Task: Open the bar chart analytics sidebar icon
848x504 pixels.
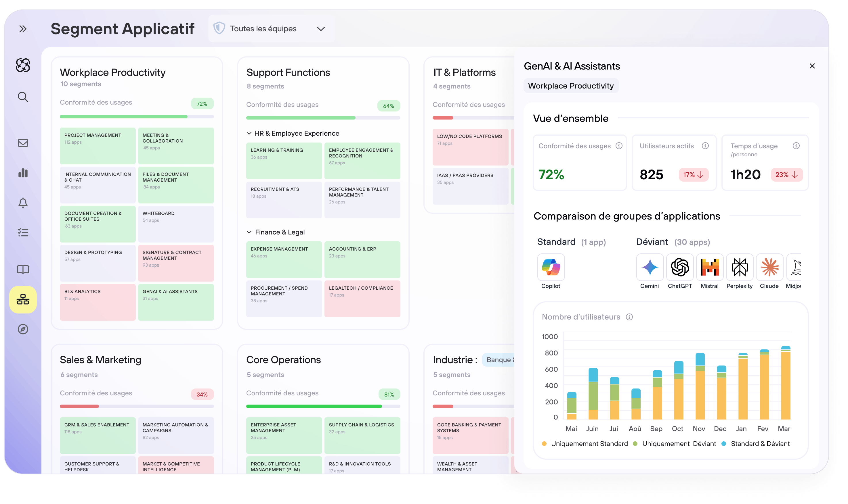Action: pyautogui.click(x=23, y=173)
